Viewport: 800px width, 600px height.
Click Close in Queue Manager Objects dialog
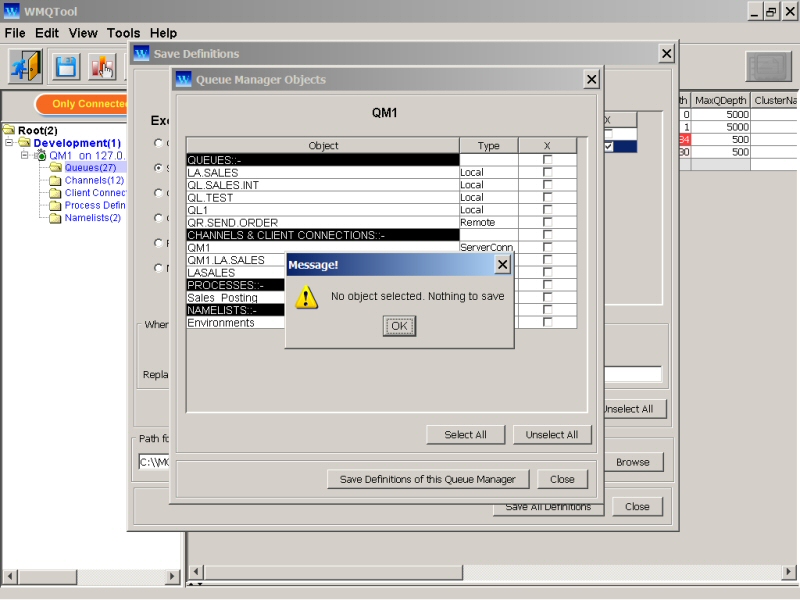coord(562,479)
